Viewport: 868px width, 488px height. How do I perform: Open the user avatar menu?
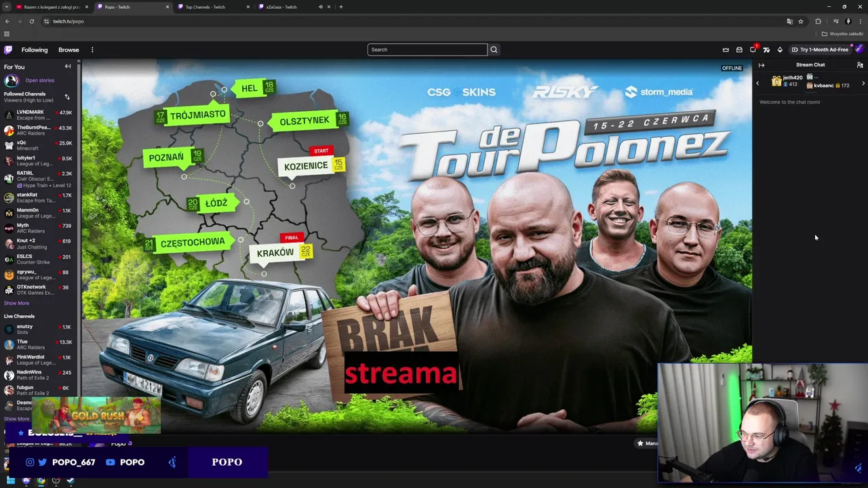pos(859,49)
